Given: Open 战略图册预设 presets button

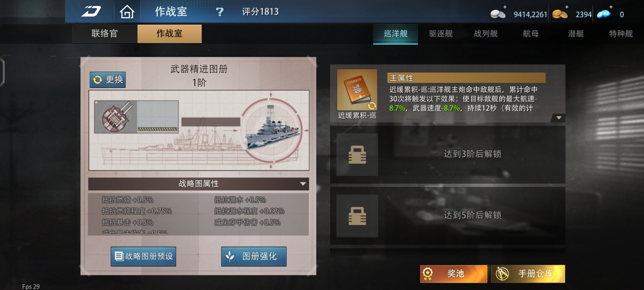Looking at the screenshot, I should (144, 256).
